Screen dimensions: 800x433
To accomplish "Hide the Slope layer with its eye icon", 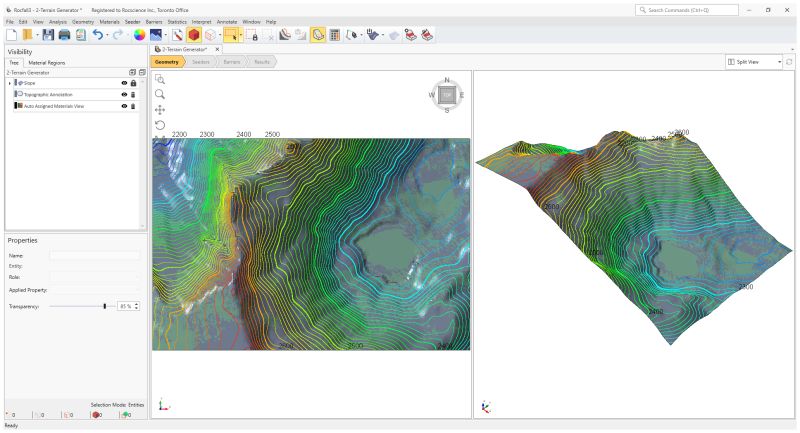I will [124, 83].
